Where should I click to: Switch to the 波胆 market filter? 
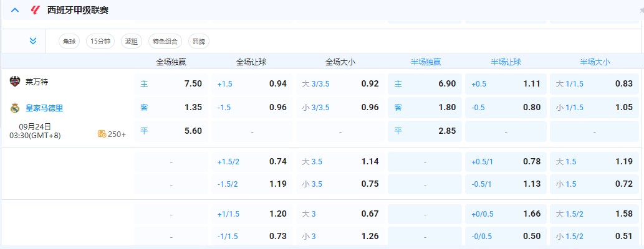131,42
